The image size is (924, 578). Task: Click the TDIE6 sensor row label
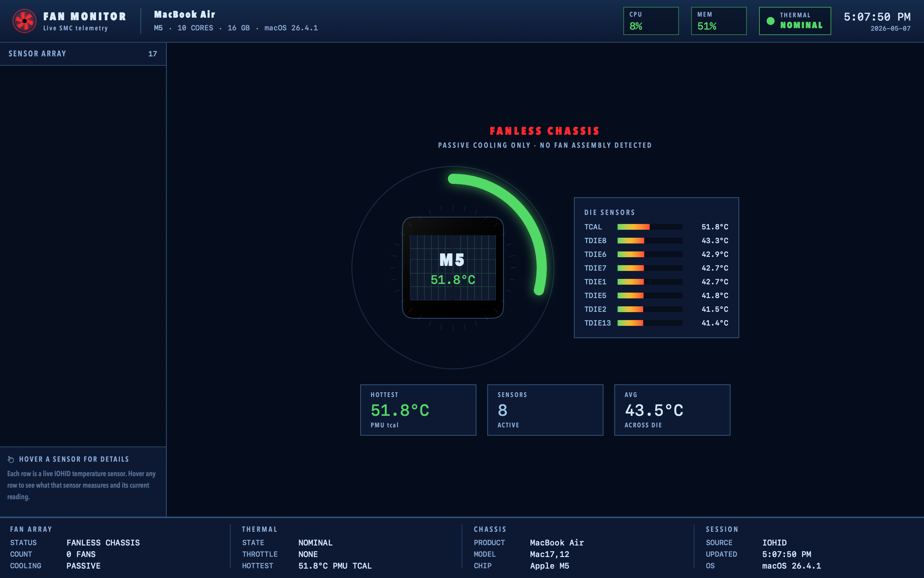coord(595,254)
